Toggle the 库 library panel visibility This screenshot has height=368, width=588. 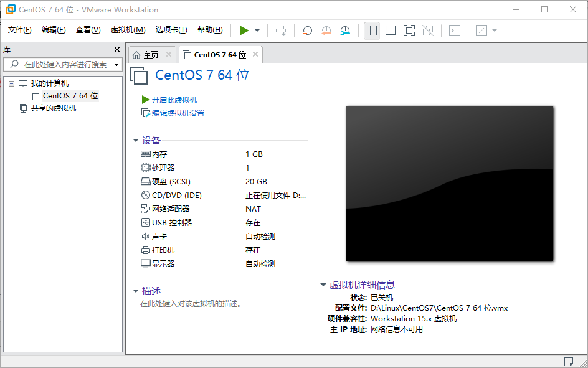[372, 30]
